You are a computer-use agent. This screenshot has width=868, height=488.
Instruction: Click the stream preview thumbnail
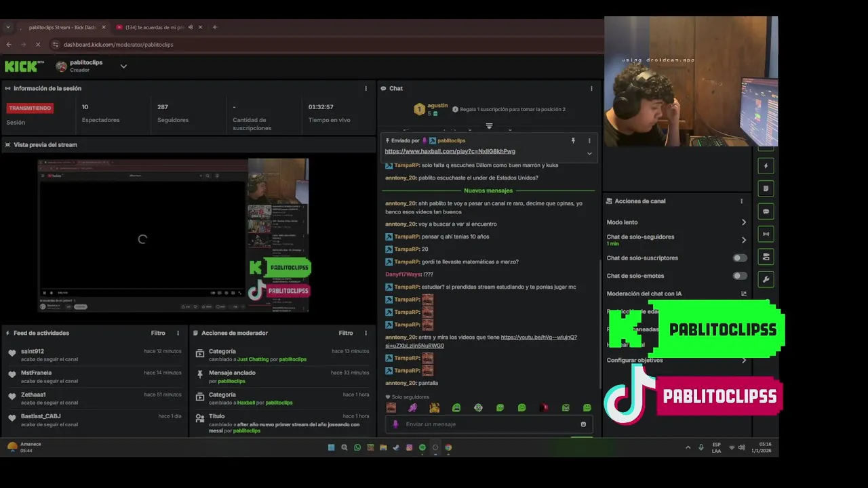tap(174, 236)
